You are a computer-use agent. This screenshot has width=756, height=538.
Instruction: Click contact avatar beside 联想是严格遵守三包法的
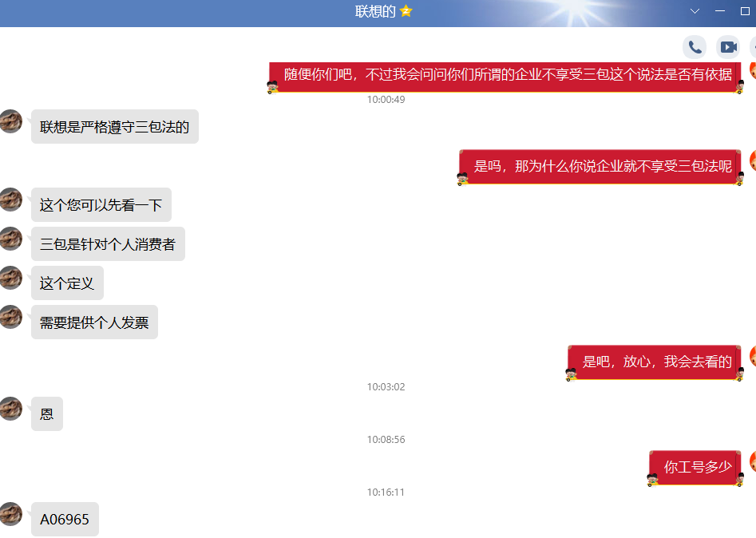[10, 121]
